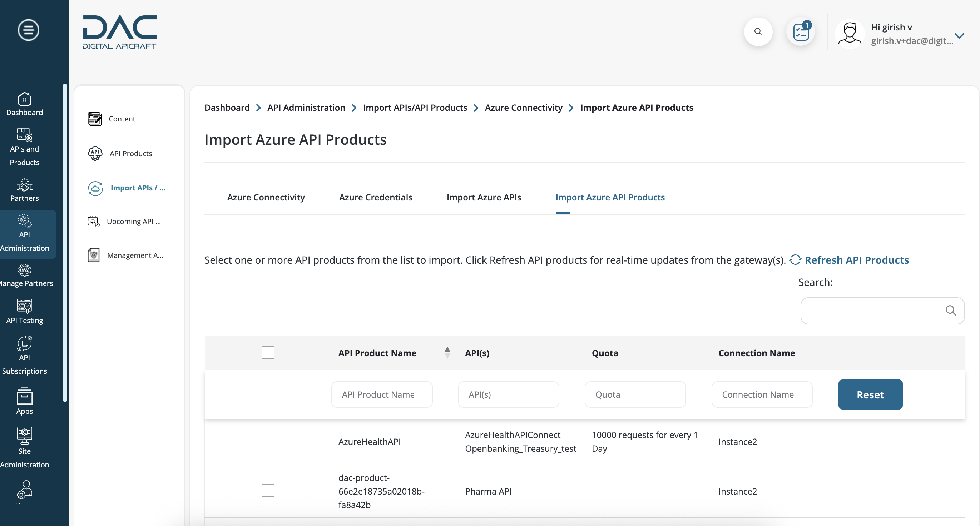Image resolution: width=980 pixels, height=526 pixels.
Task: Open the hamburger menu icon
Action: [29, 30]
